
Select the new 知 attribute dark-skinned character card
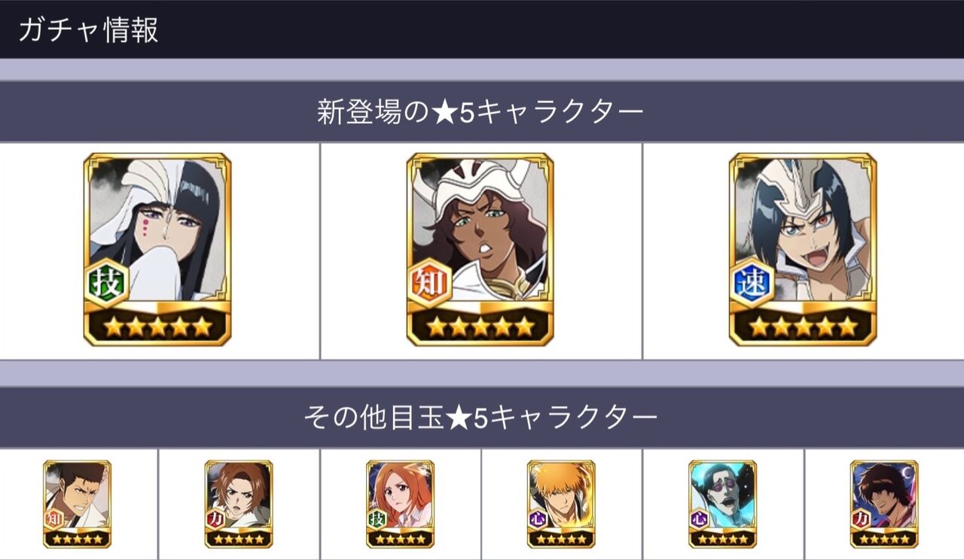click(480, 250)
